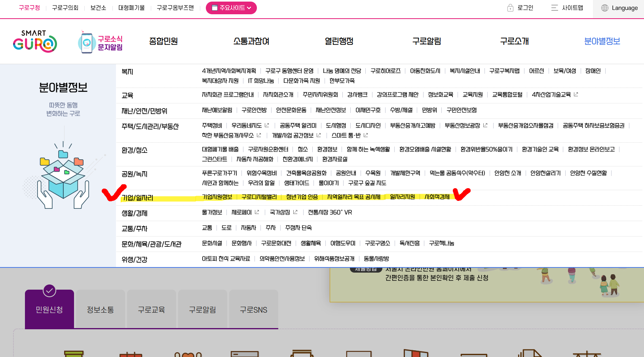Click the Smart Guro logo

tap(35, 41)
